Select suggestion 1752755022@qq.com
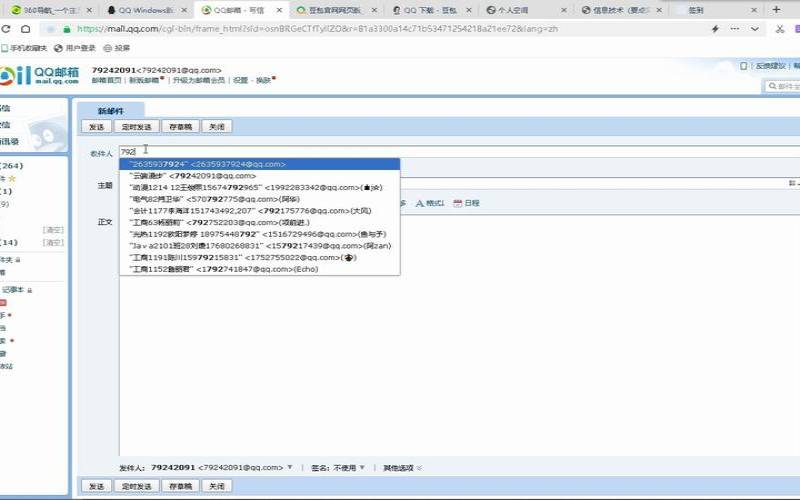Screen dimensions: 800x500 point(260,258)
